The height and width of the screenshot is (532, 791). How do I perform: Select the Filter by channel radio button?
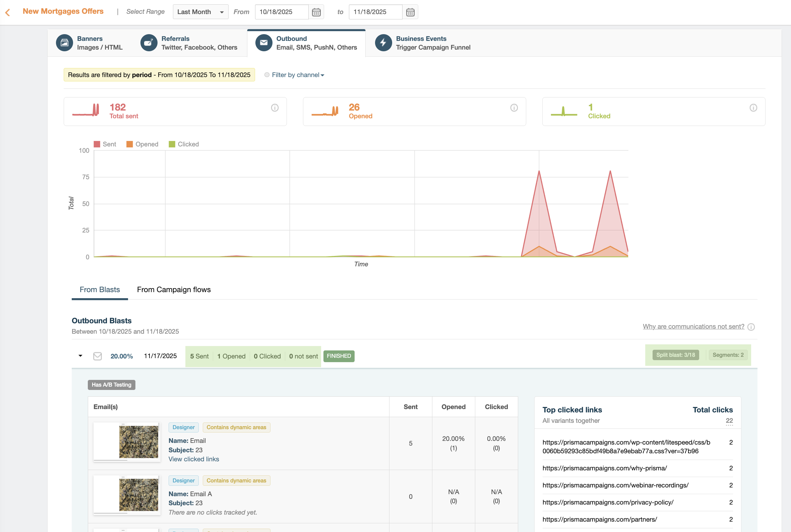pyautogui.click(x=267, y=75)
